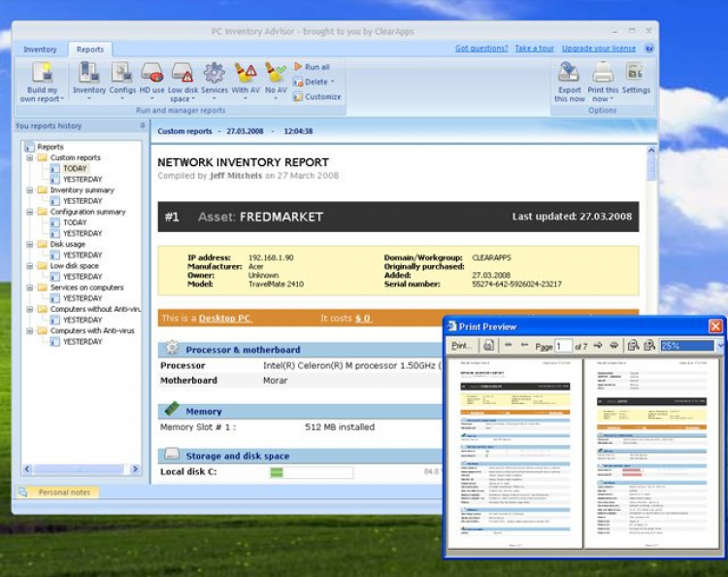Click Upgrade your license link
Screen dimensions: 728x577
coord(599,48)
